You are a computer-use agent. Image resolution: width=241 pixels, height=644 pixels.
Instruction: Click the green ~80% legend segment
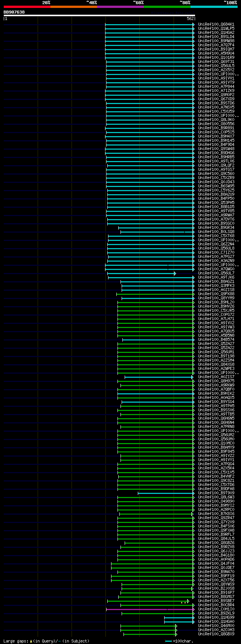click(x=167, y=6)
